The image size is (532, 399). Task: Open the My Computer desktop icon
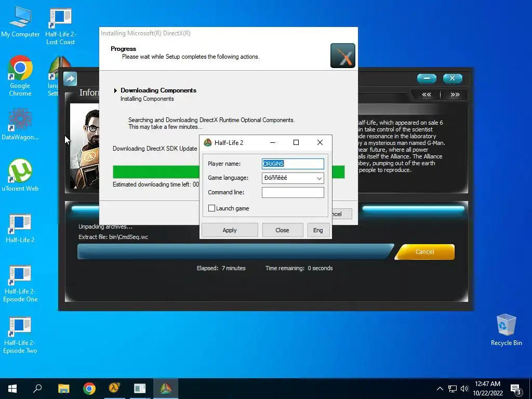point(20,22)
